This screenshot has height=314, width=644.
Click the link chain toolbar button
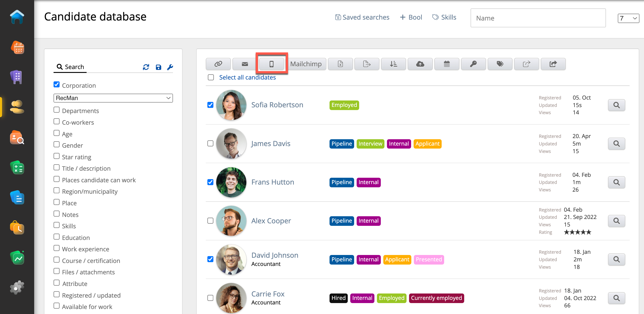pos(218,64)
